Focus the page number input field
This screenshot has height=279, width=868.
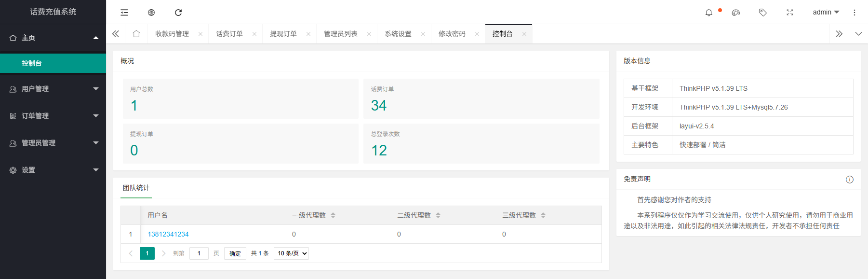click(x=199, y=253)
